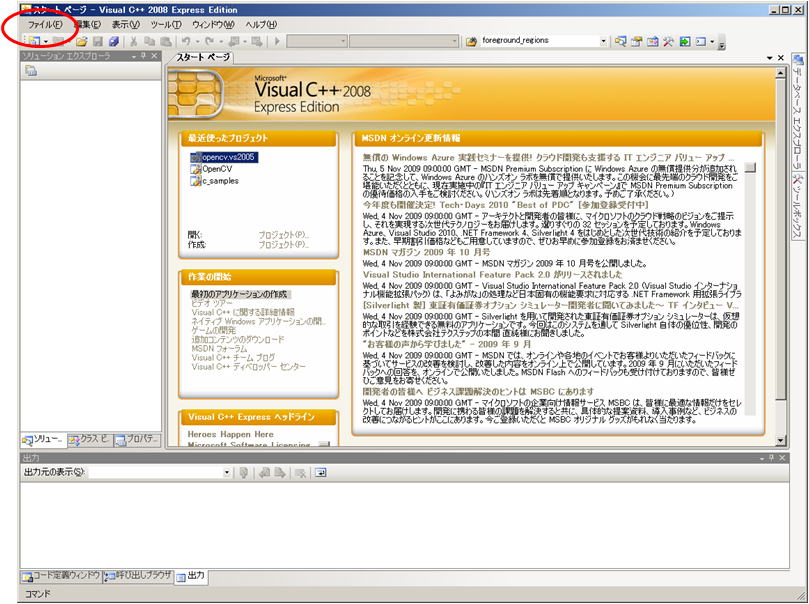Click the Undo arrow icon
The width and height of the screenshot is (809, 604).
186,41
